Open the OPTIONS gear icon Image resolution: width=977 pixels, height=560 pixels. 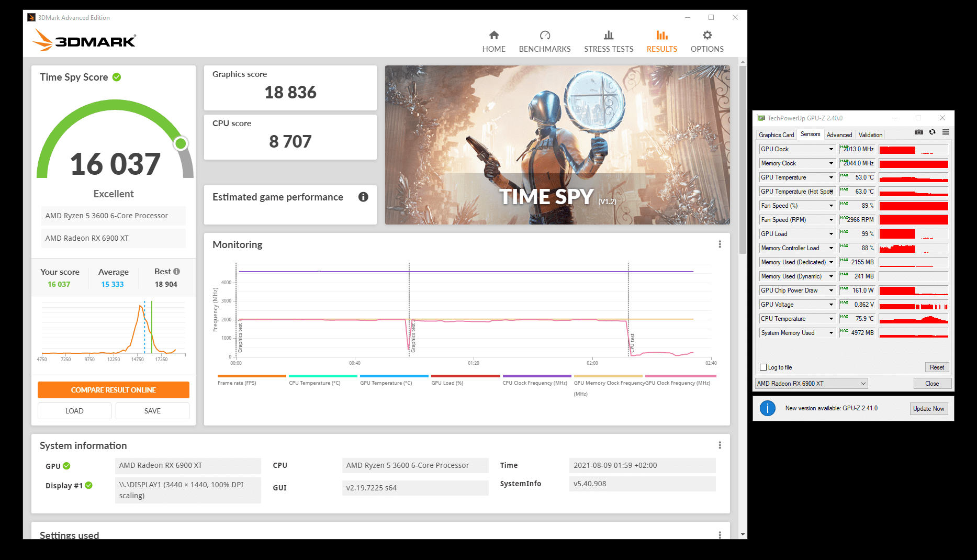click(x=707, y=35)
